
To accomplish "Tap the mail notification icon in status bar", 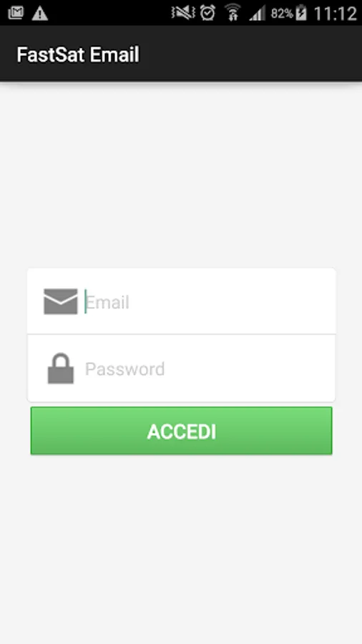I will pos(16,13).
